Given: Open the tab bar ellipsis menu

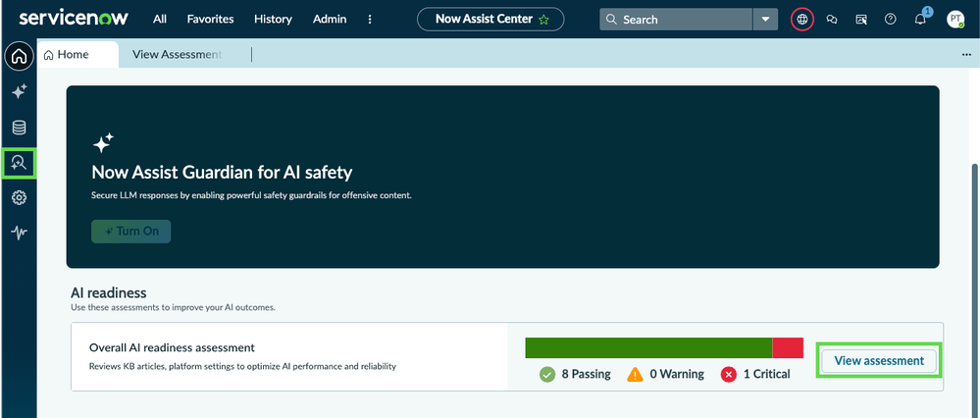Looking at the screenshot, I should pos(966,55).
